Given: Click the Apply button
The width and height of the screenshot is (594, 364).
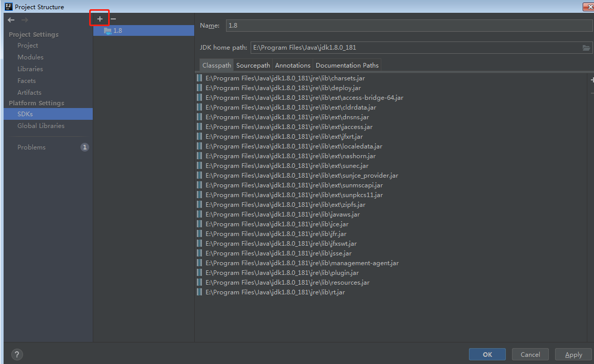Looking at the screenshot, I should click(573, 354).
